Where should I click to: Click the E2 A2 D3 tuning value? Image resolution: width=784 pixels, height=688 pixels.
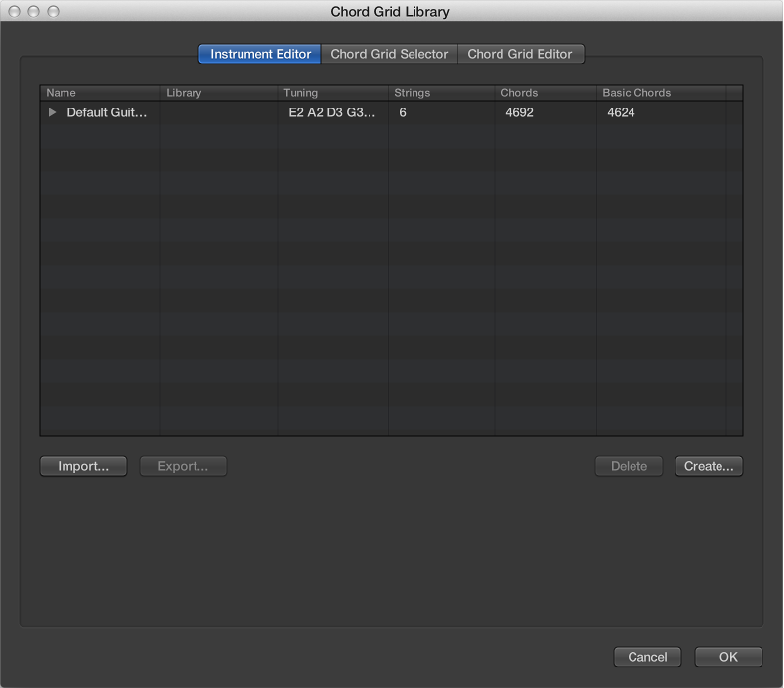coord(332,112)
